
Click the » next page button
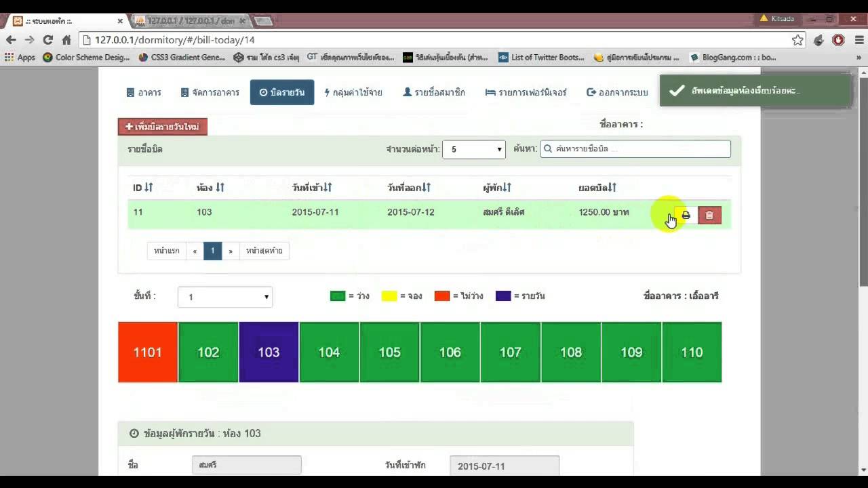point(231,251)
